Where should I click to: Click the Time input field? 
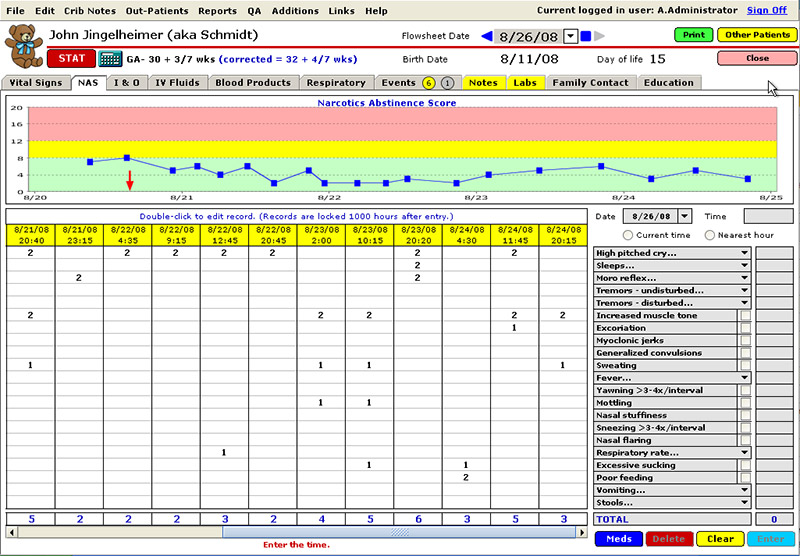(x=768, y=216)
